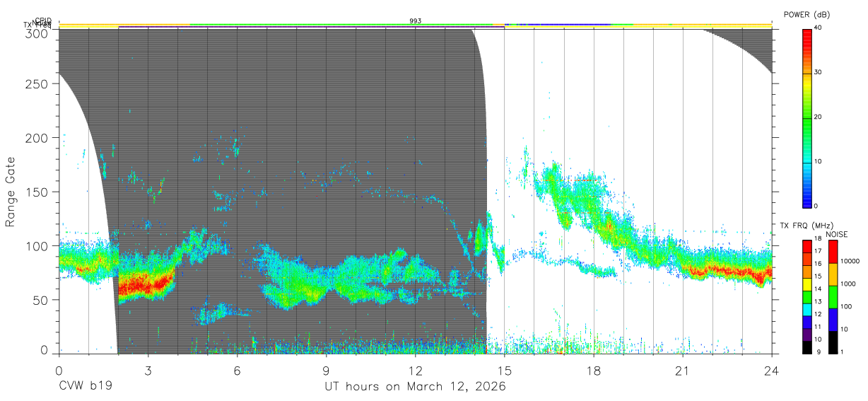This screenshot has height=401, width=868.
Task: Click the 150 range gate tick label
Action: click(x=37, y=192)
